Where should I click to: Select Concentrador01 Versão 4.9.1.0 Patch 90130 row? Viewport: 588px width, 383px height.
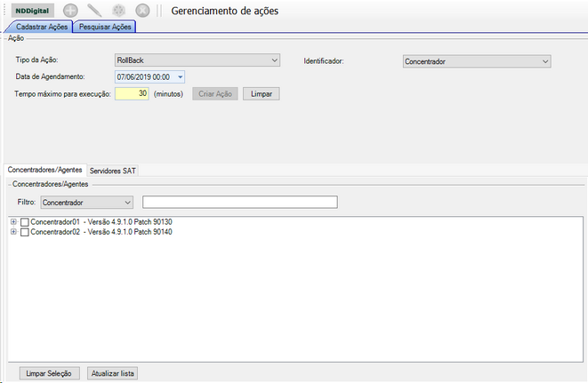point(101,222)
